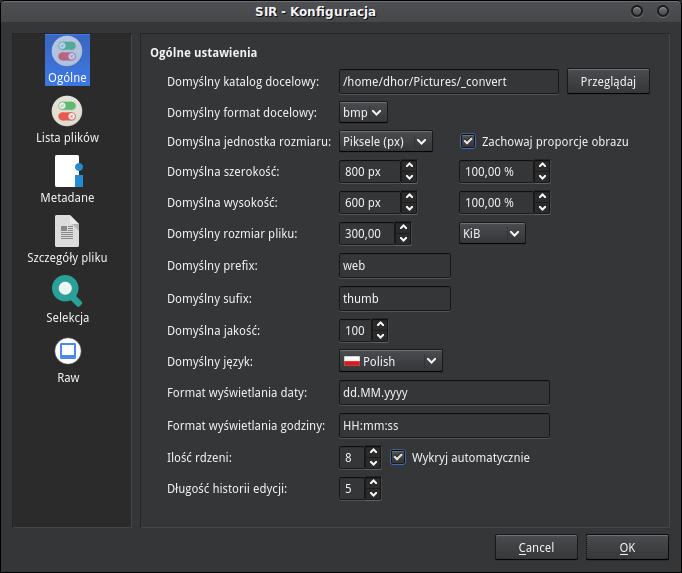Click the prefix field containing web
This screenshot has width=682, height=573.
tap(395, 265)
